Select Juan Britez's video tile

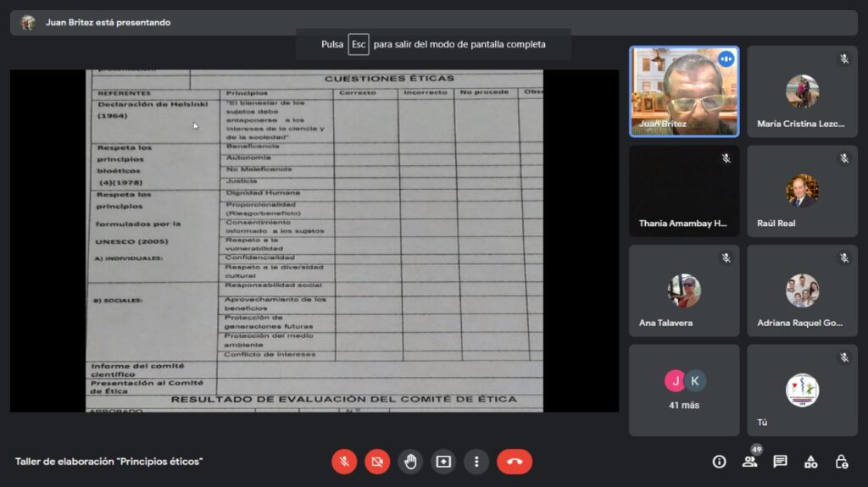[x=683, y=91]
